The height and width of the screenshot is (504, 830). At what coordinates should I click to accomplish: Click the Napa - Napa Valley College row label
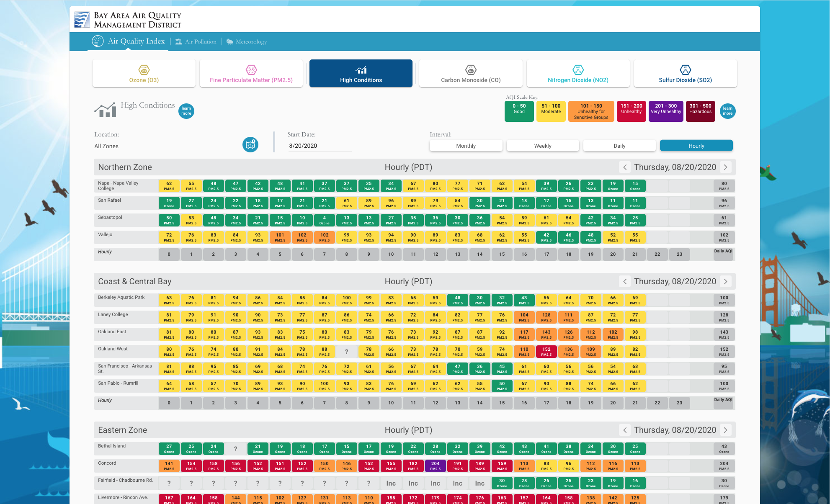pos(118,186)
